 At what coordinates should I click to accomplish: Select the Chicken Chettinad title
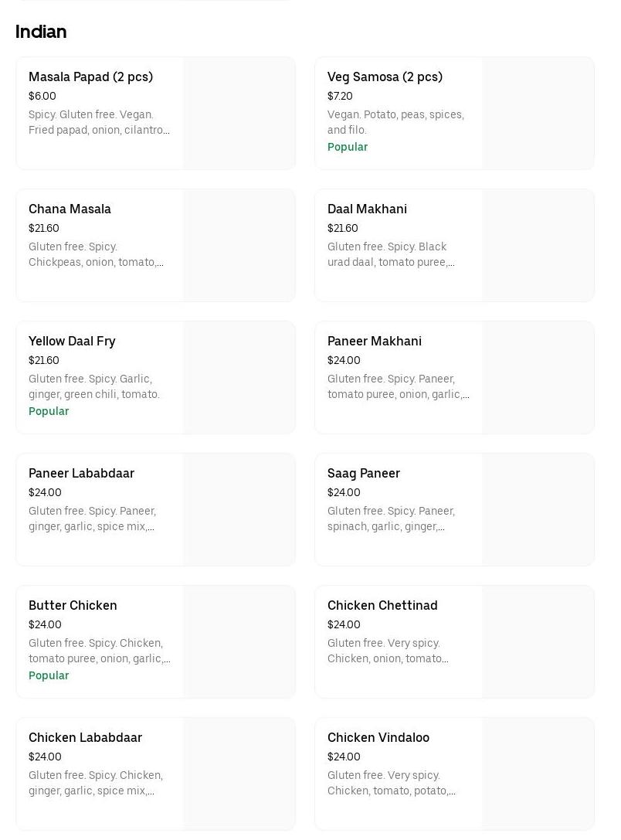tap(382, 606)
